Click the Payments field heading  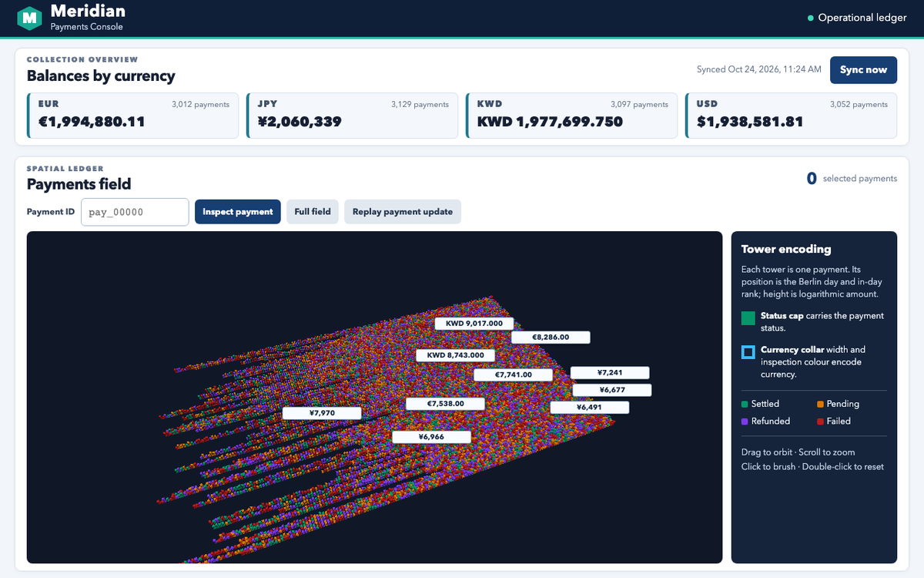click(x=79, y=184)
